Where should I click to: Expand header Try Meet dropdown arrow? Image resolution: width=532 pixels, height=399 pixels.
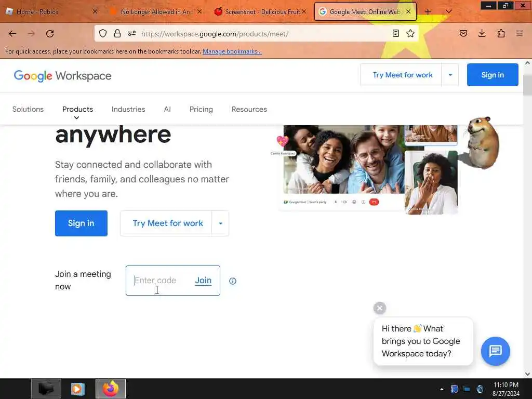click(450, 75)
